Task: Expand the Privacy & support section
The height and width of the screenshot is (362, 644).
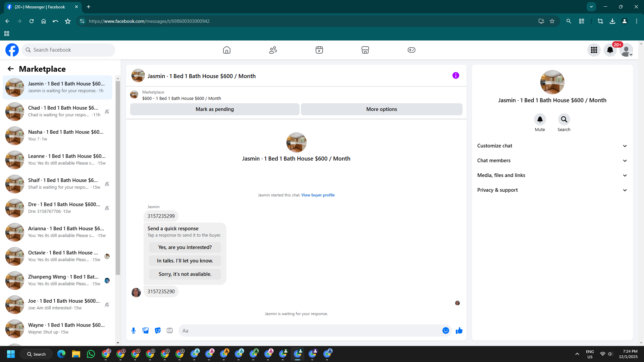Action: 552,190
